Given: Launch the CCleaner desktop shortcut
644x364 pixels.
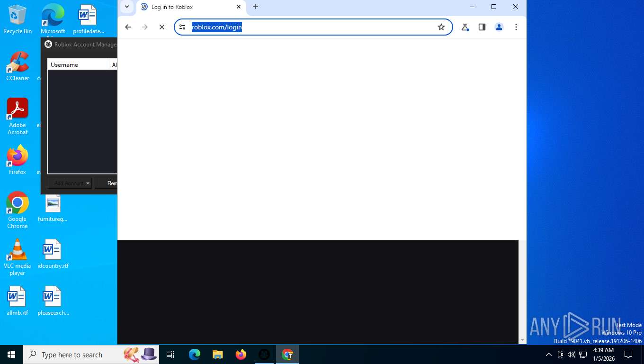Looking at the screenshot, I should [x=18, y=66].
